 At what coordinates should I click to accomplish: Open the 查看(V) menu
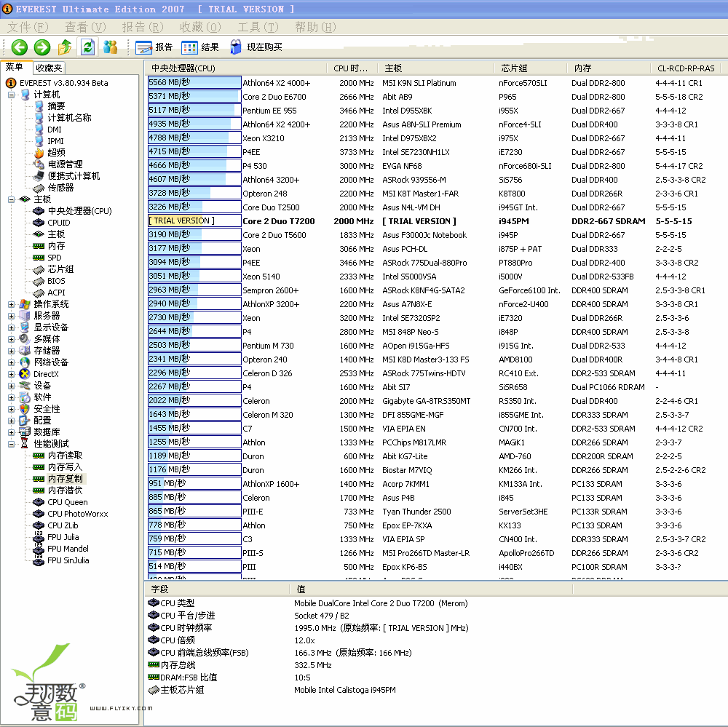[x=85, y=28]
